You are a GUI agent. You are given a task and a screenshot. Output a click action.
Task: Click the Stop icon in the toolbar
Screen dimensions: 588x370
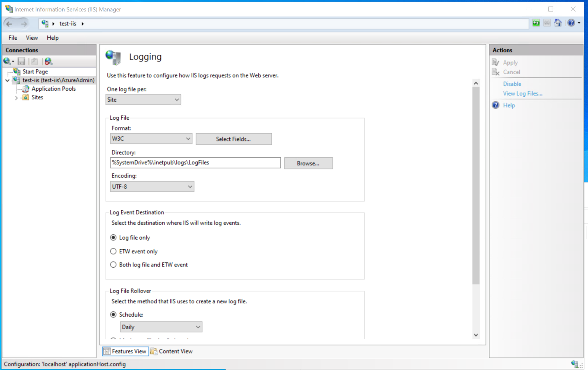pos(547,23)
